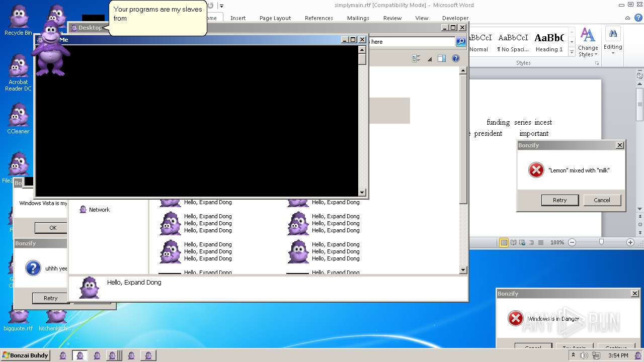Open the Page Layout tab in Word

pyautogui.click(x=275, y=18)
